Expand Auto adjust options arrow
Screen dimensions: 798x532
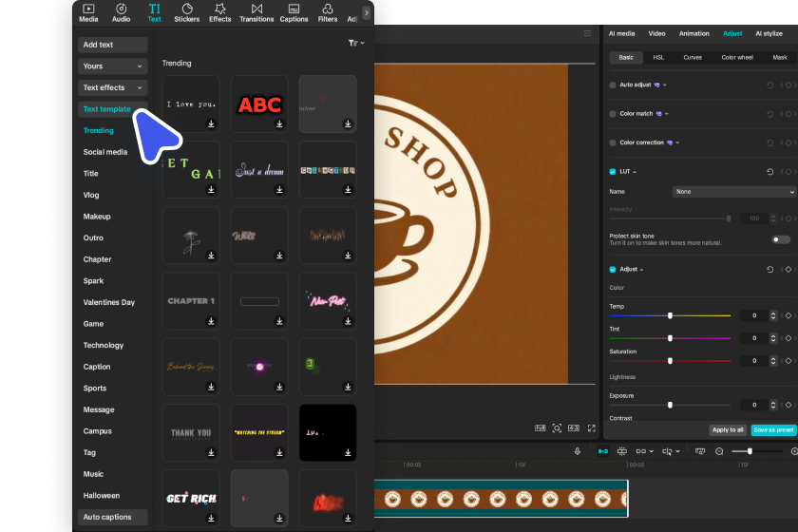click(665, 85)
